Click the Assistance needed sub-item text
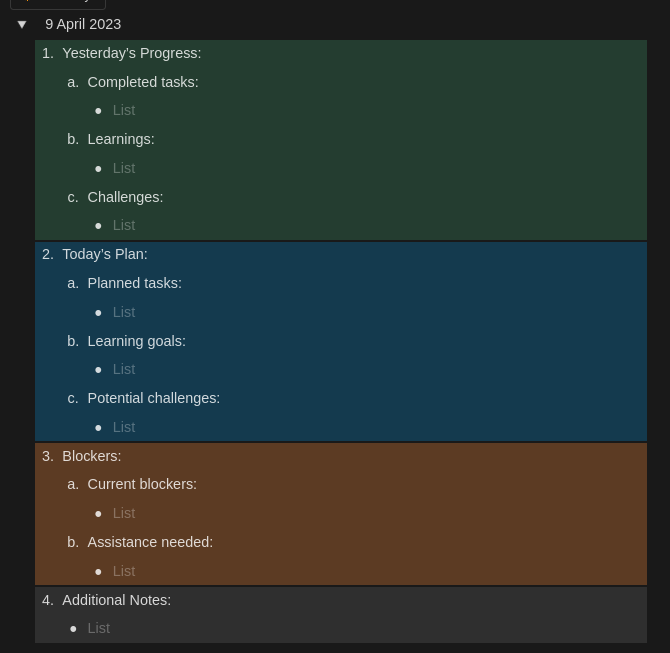Screen dimensions: 670x653 pos(150,542)
